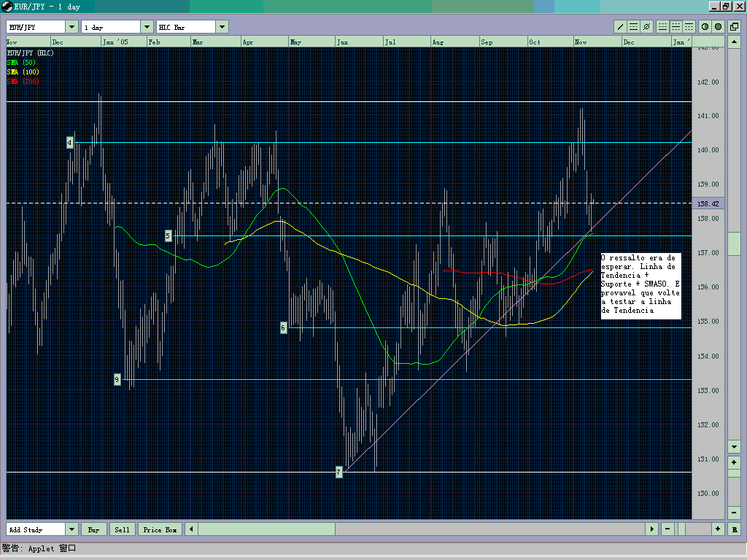Click the clear drawings (Ø) icon

pyautogui.click(x=646, y=26)
